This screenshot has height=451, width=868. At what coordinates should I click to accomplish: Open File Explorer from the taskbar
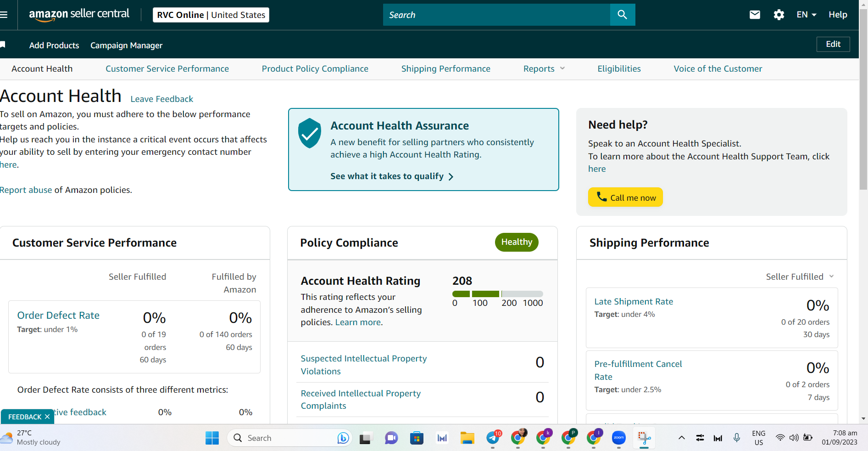pyautogui.click(x=467, y=438)
